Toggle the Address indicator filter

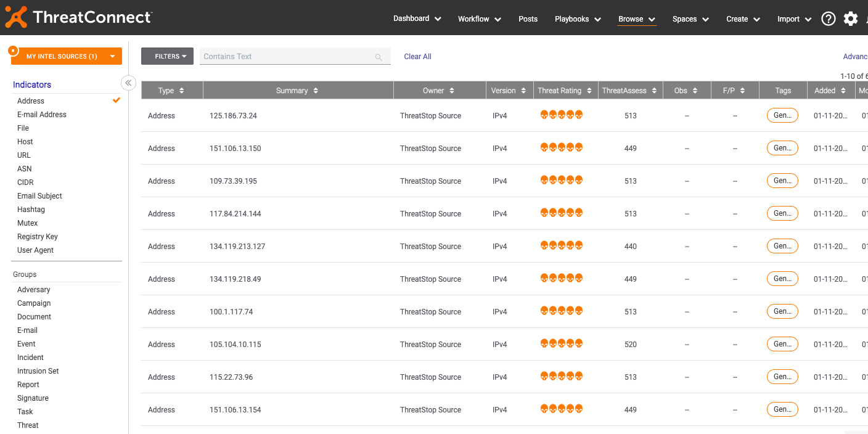[31, 101]
